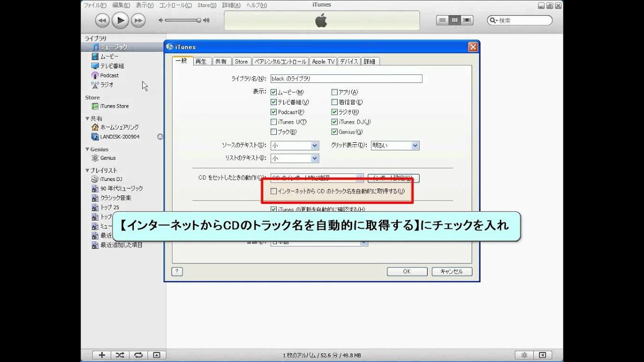Switch to the 詳細 tab
Image resolution: width=644 pixels, height=362 pixels.
click(370, 61)
